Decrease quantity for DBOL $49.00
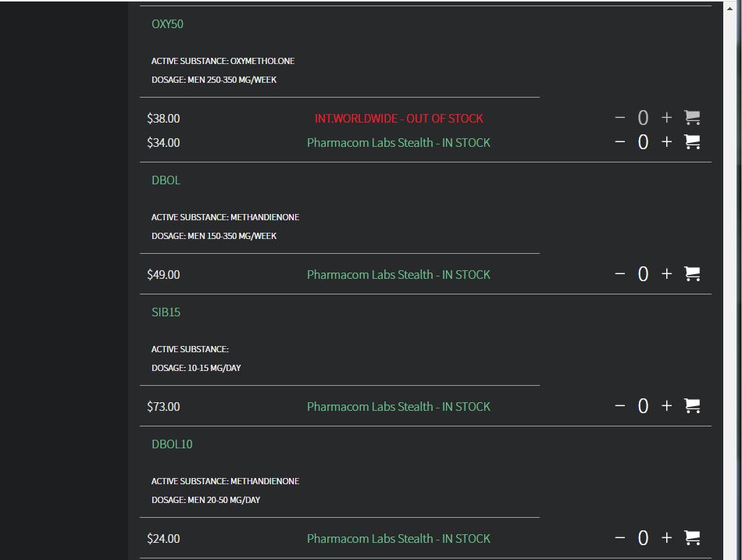Screen dimensions: 742x560 click(620, 274)
